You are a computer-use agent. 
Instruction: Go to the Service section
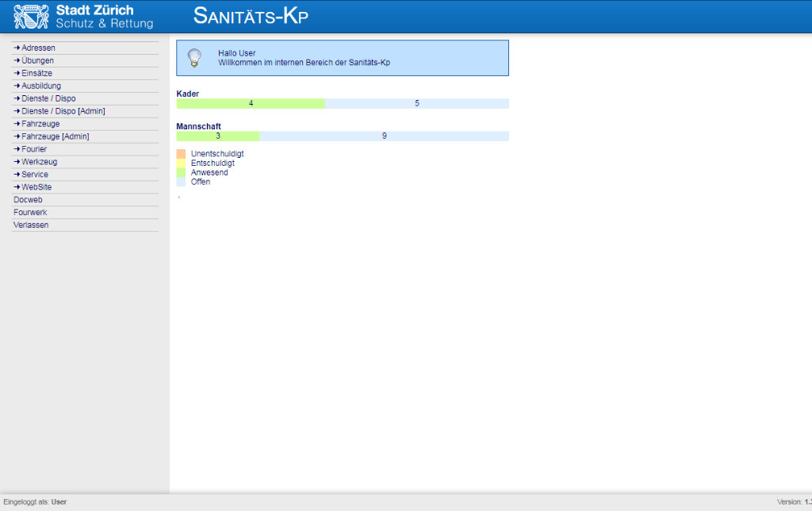[35, 175]
